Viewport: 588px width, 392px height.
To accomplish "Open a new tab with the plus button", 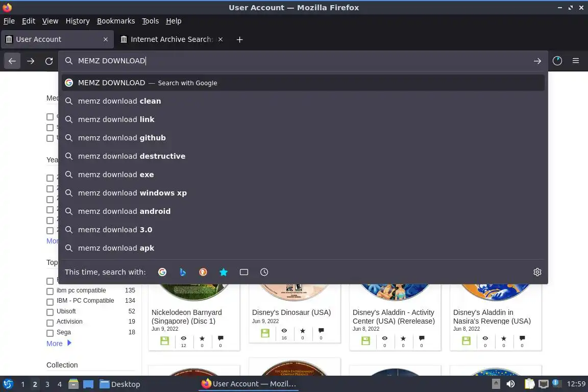I will [239, 39].
